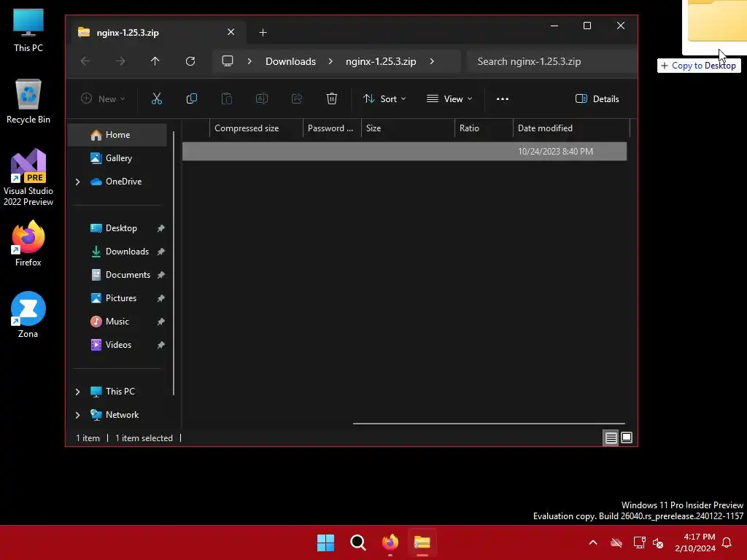Open the Sort dropdown
Screen dimensions: 747x560
(x=384, y=98)
